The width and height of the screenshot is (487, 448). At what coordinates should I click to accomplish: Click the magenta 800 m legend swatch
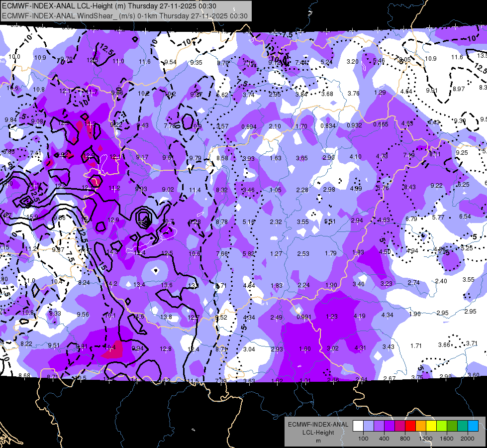click(x=400, y=426)
